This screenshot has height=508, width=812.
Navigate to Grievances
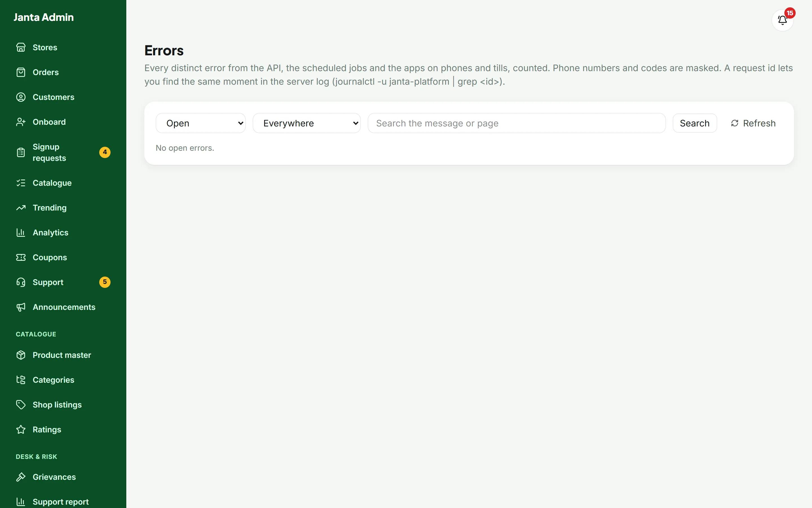[x=63, y=477]
